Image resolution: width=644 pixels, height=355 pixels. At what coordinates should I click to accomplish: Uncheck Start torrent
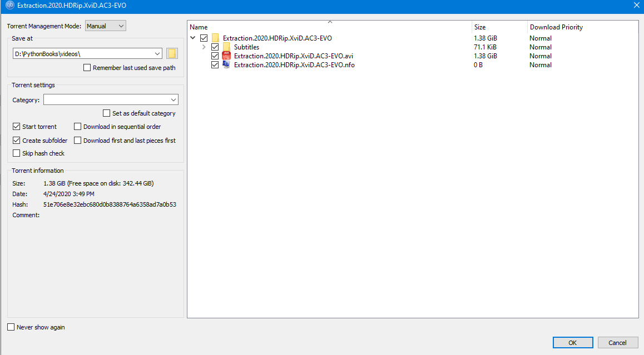16,126
